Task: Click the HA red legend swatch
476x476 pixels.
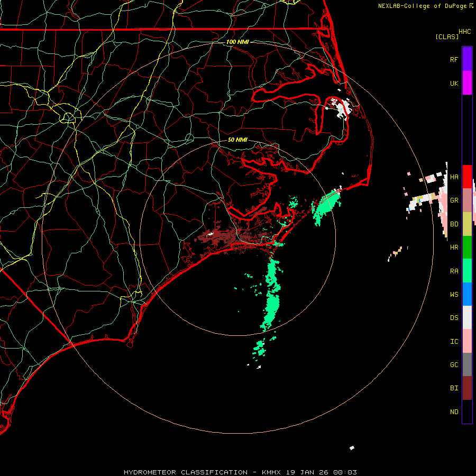Action: 467,177
